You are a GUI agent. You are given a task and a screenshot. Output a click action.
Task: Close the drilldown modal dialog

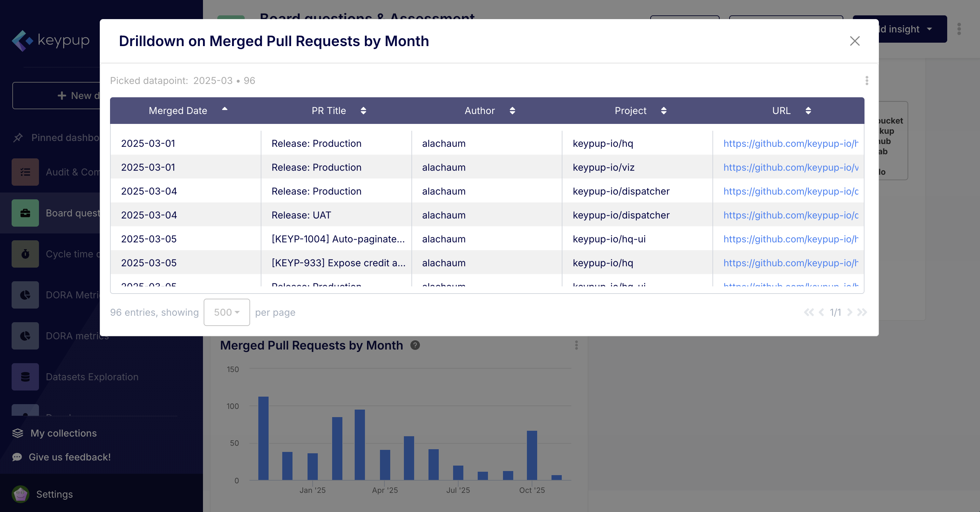pos(855,41)
